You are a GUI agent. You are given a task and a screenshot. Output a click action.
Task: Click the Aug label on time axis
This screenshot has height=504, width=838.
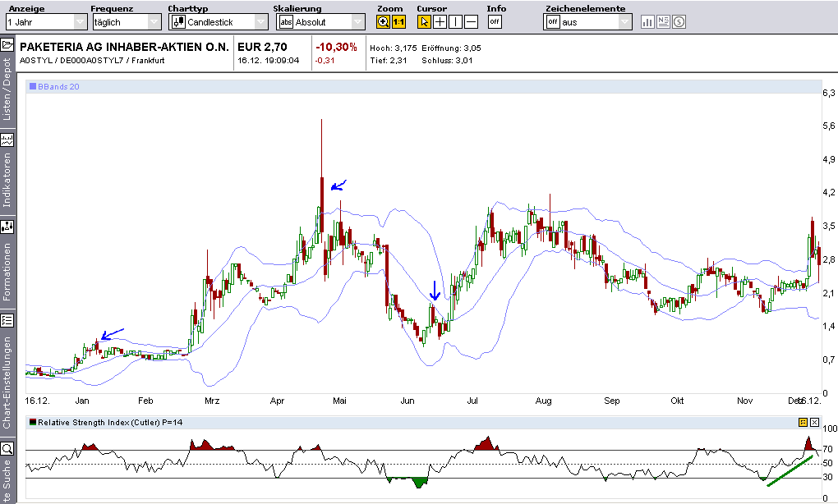coord(544,401)
